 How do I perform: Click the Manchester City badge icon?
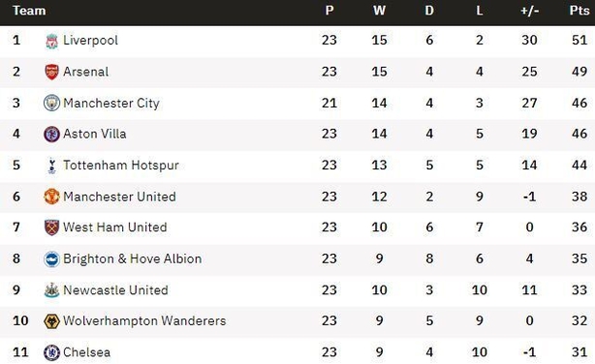(51, 103)
